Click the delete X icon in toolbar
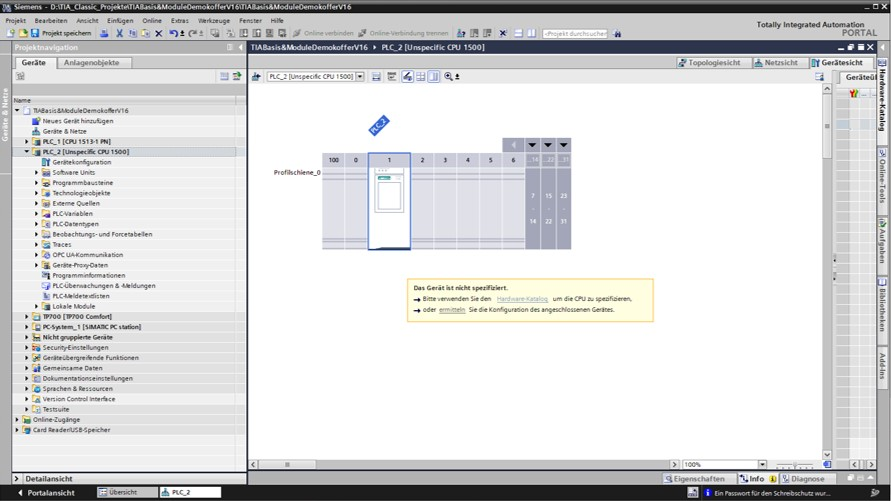The width and height of the screenshot is (891, 501). tap(158, 33)
